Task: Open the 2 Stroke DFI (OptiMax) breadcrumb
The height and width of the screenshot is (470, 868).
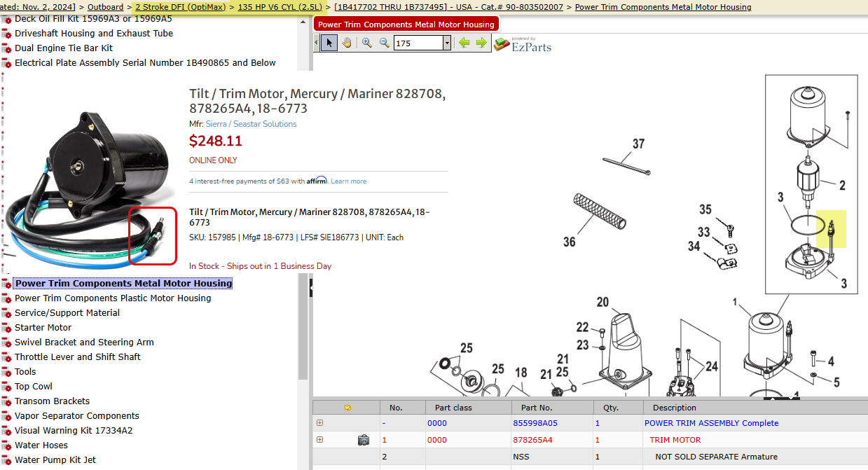Action: 180,7
